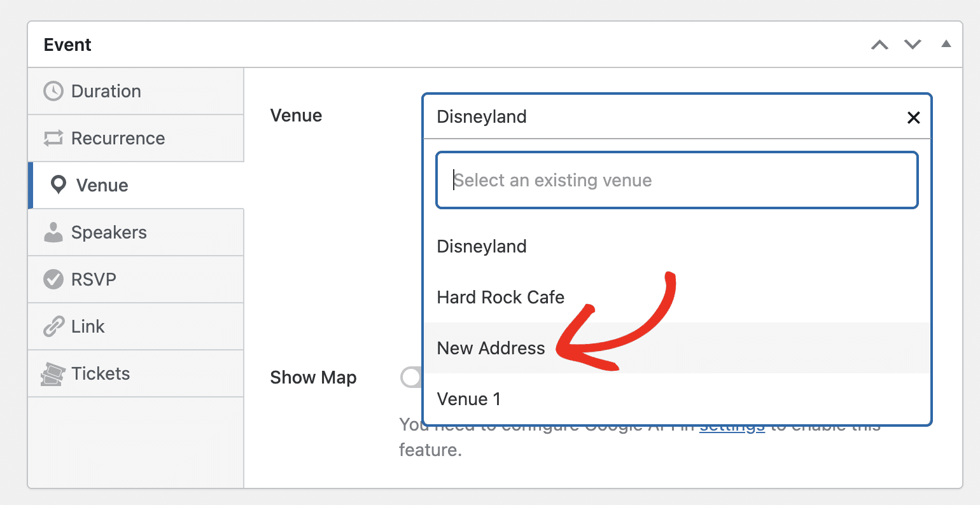Click the repeat arrows icon beside Recurrence

click(x=53, y=138)
